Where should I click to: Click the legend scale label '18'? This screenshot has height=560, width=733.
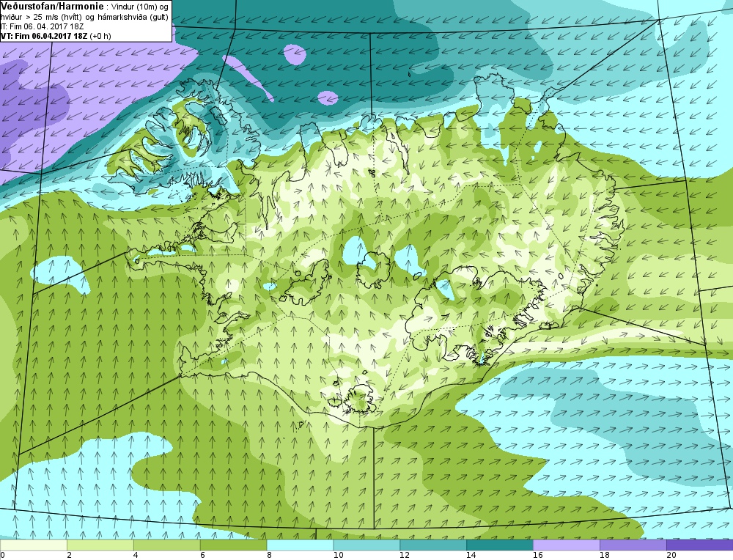(605, 555)
